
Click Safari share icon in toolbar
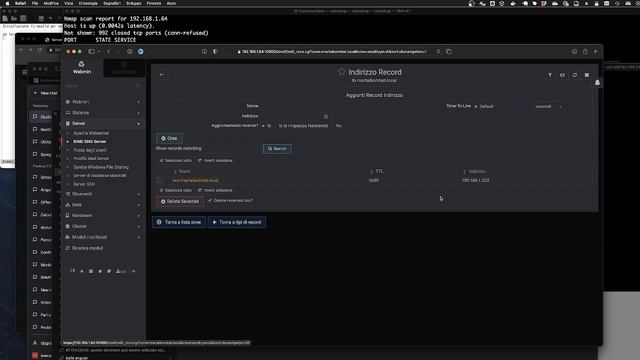point(585,51)
